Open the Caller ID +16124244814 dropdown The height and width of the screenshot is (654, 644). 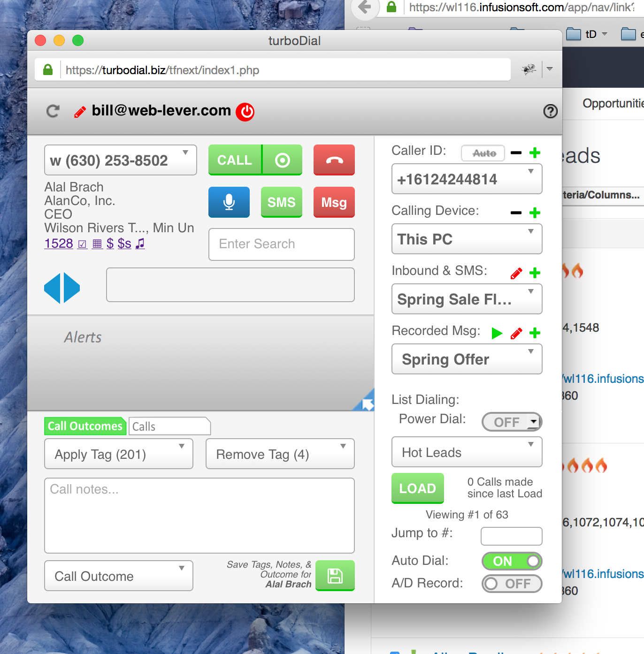(467, 179)
